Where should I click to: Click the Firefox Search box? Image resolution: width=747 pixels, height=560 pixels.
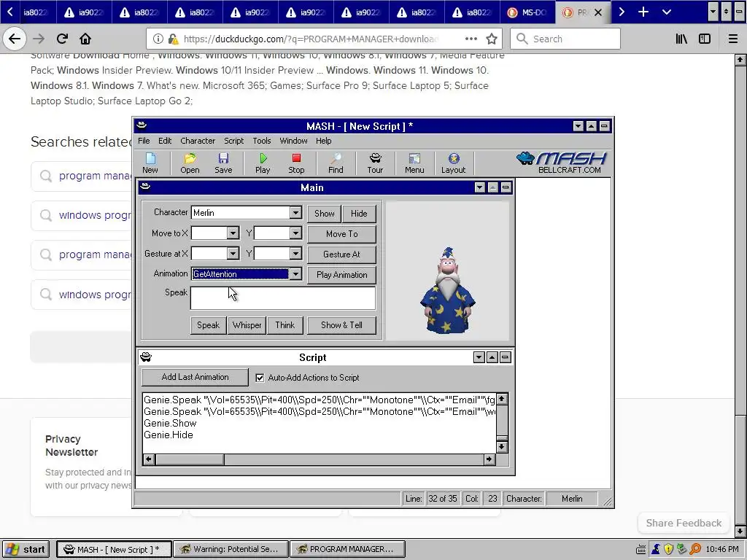(x=565, y=39)
